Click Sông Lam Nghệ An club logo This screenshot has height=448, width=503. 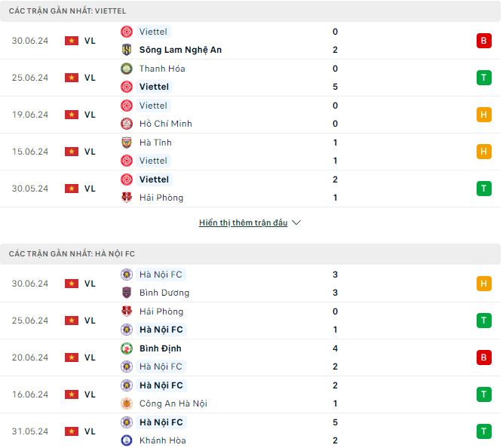(127, 50)
